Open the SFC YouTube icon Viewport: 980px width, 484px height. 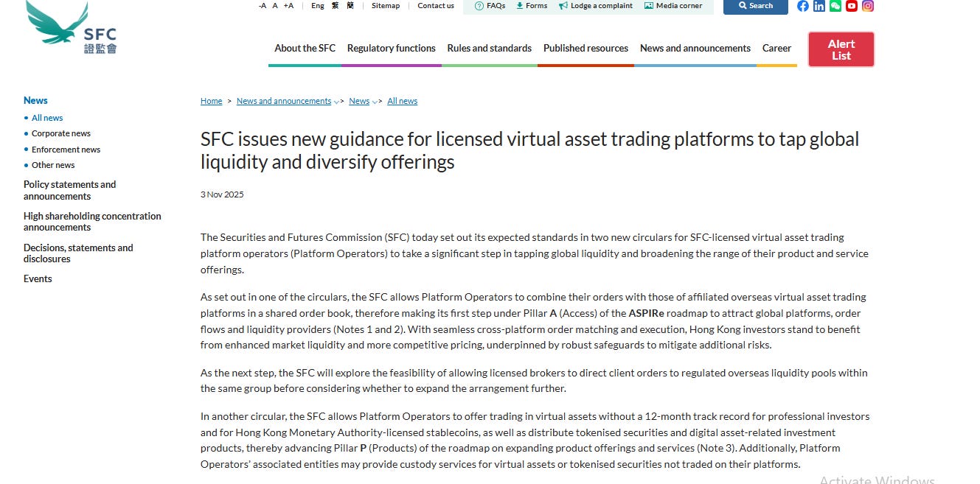[x=852, y=6]
